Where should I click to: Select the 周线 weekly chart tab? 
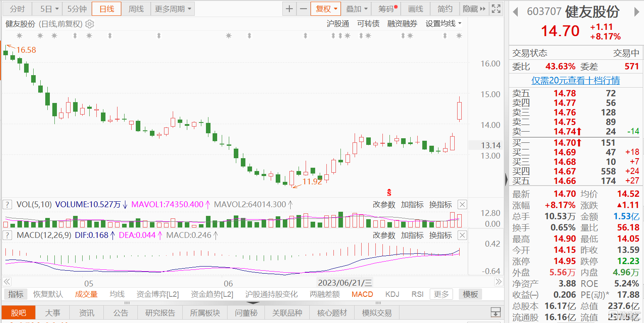click(x=136, y=9)
